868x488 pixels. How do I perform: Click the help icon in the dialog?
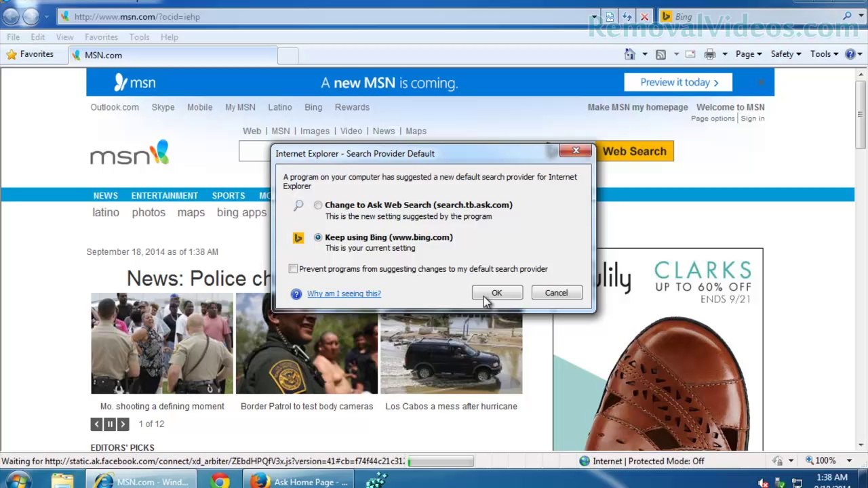click(296, 293)
